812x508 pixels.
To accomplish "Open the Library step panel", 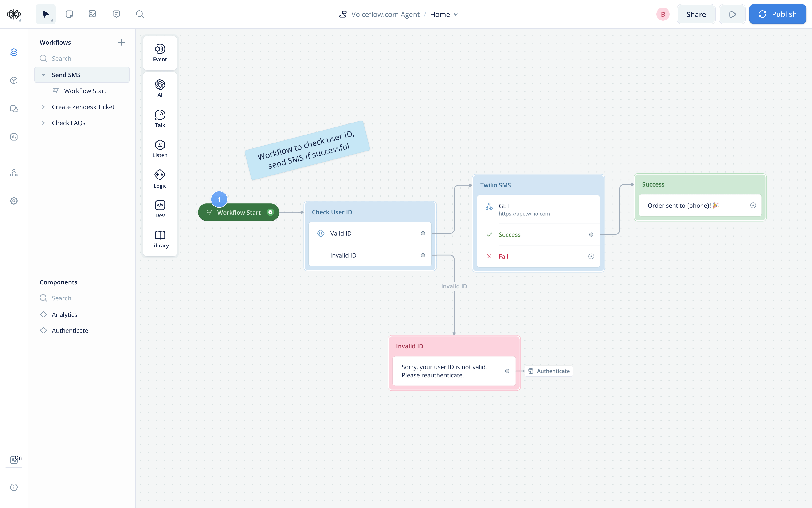I will pyautogui.click(x=160, y=238).
